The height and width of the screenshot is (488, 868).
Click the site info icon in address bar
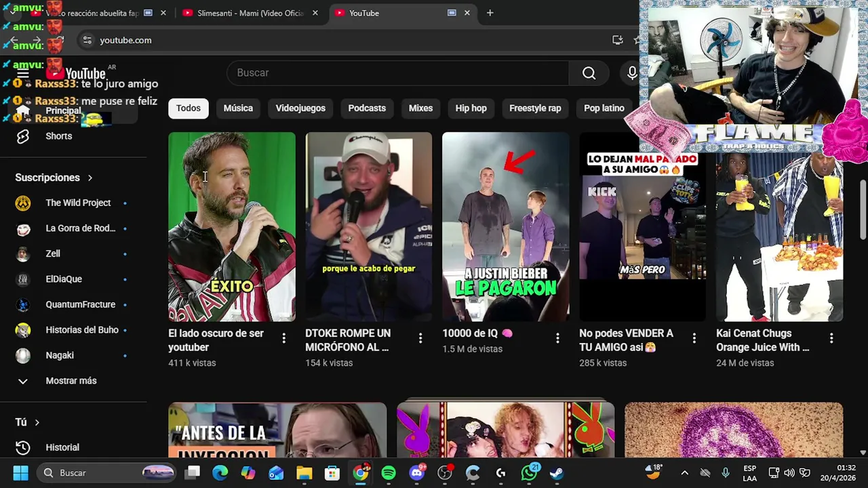[x=87, y=40]
